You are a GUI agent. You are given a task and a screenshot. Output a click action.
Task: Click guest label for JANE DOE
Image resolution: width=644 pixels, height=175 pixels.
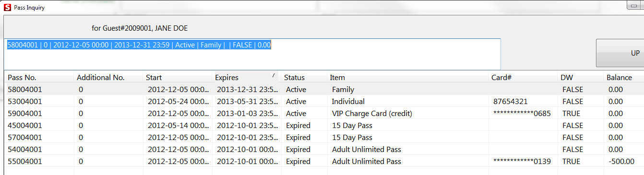140,28
